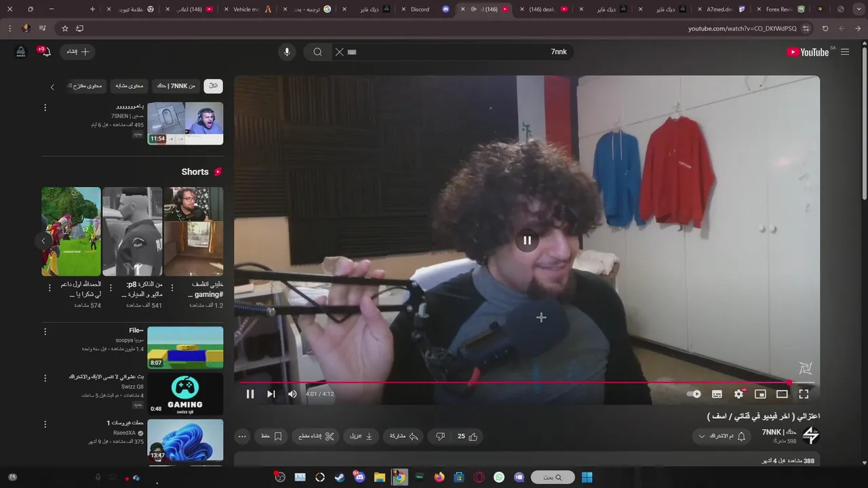Open WhatsApp from the taskbar
The height and width of the screenshot is (488, 868).
(499, 477)
